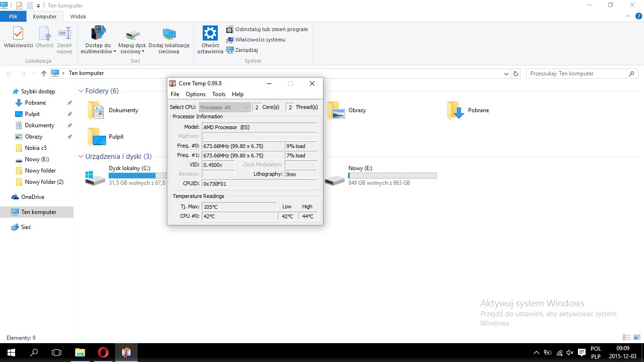The width and height of the screenshot is (644, 362).
Task: Click the refresh button beside address bar
Action: (x=516, y=74)
